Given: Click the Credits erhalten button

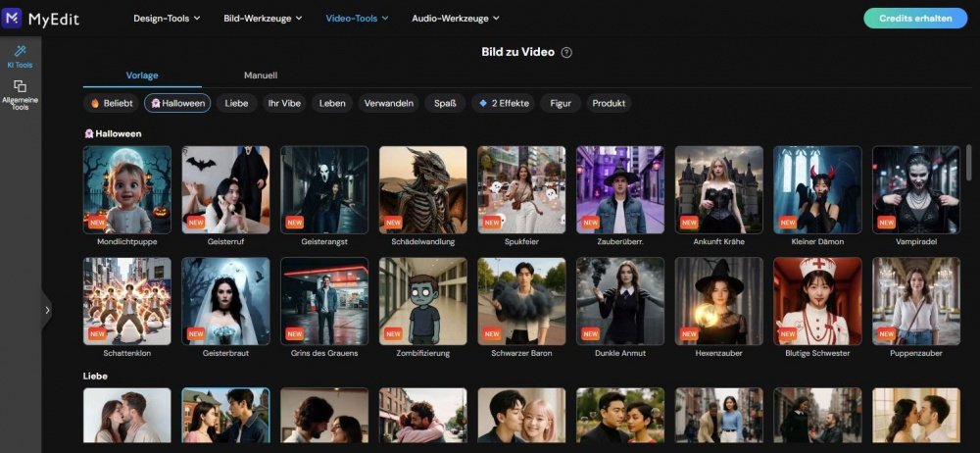Looking at the screenshot, I should 915,18.
